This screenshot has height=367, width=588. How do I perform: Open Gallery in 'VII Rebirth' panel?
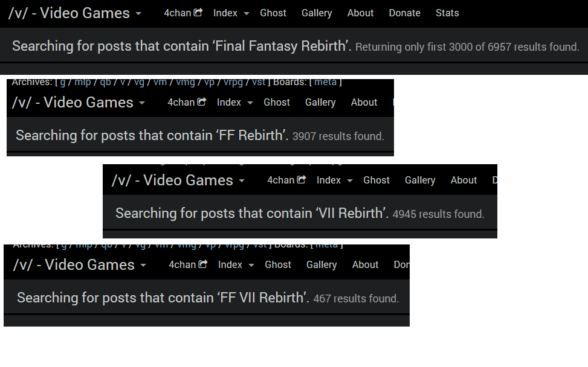(x=420, y=180)
